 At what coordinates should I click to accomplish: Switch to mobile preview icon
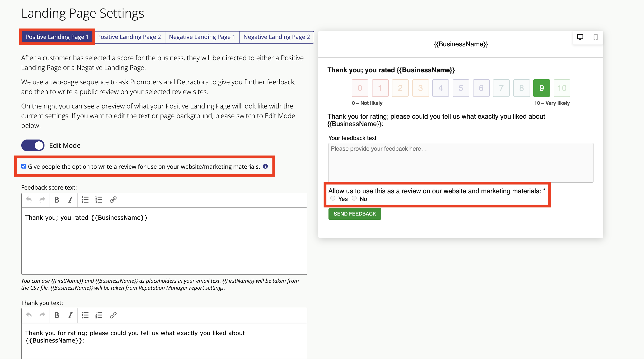(596, 37)
